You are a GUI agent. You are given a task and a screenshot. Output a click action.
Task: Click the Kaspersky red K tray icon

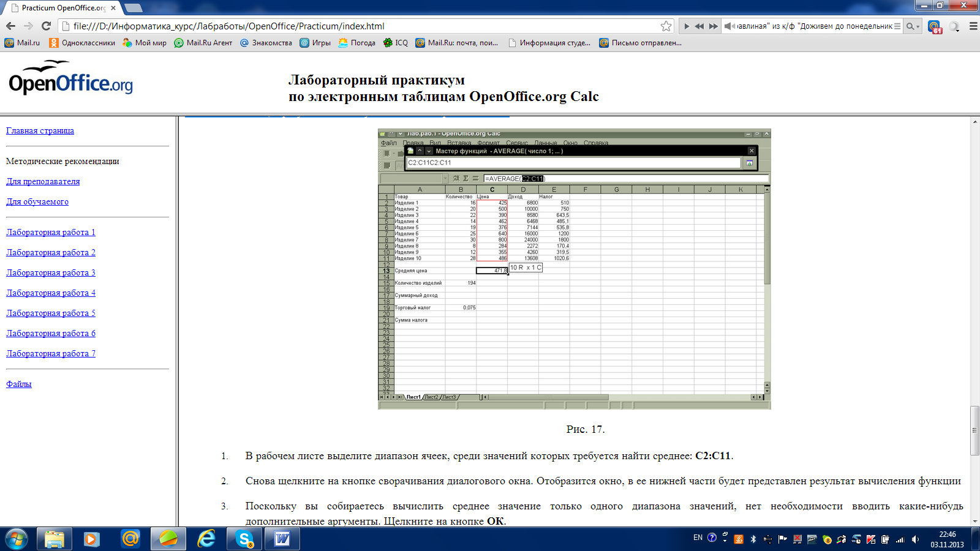(871, 539)
